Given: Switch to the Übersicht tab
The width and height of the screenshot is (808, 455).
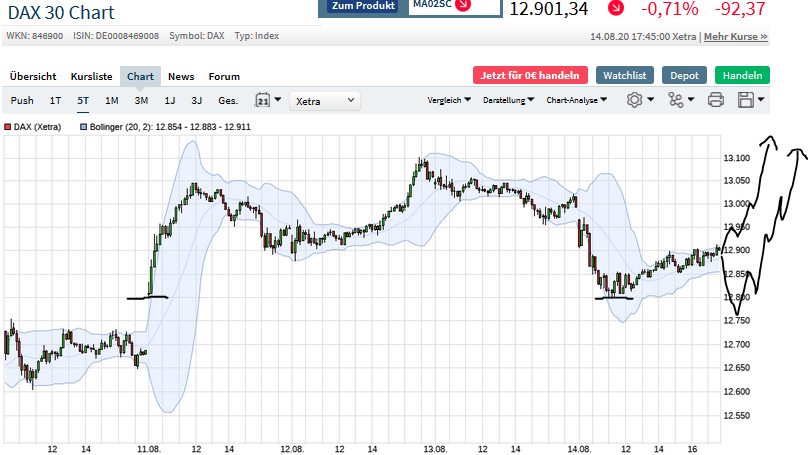Looking at the screenshot, I should tap(33, 76).
